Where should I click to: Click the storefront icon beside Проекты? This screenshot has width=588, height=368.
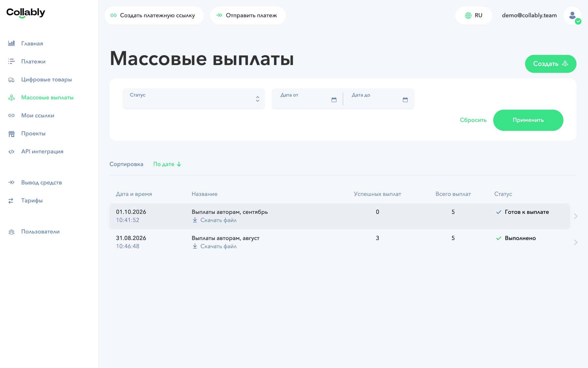(11, 133)
